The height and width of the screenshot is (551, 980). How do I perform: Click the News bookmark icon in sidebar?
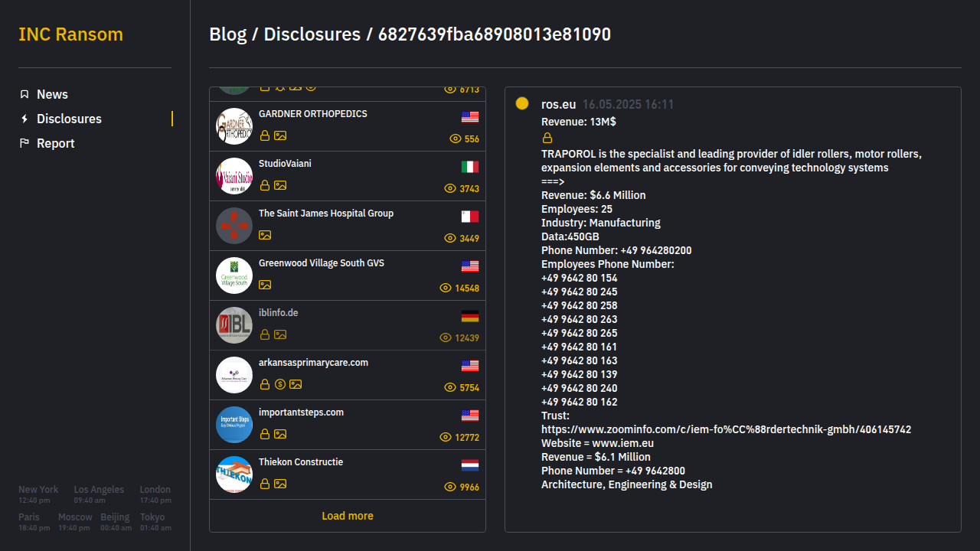click(x=24, y=94)
